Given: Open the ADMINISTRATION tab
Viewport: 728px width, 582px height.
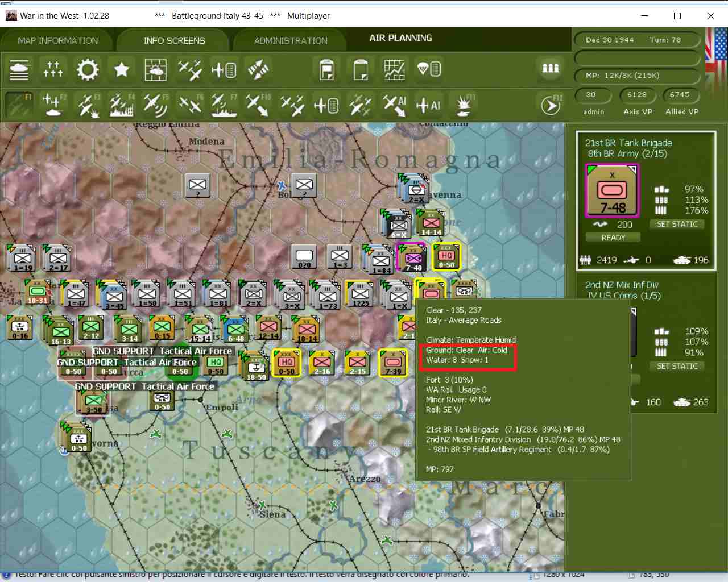Looking at the screenshot, I should click(x=291, y=40).
